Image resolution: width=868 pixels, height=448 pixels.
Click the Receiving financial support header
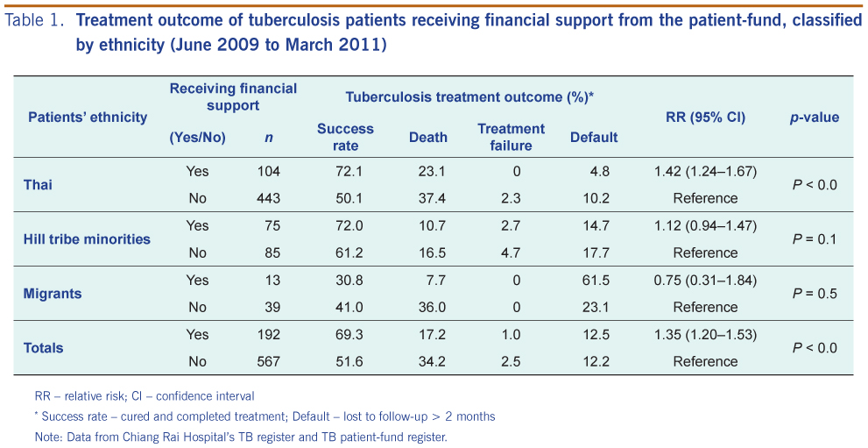pos(233,97)
